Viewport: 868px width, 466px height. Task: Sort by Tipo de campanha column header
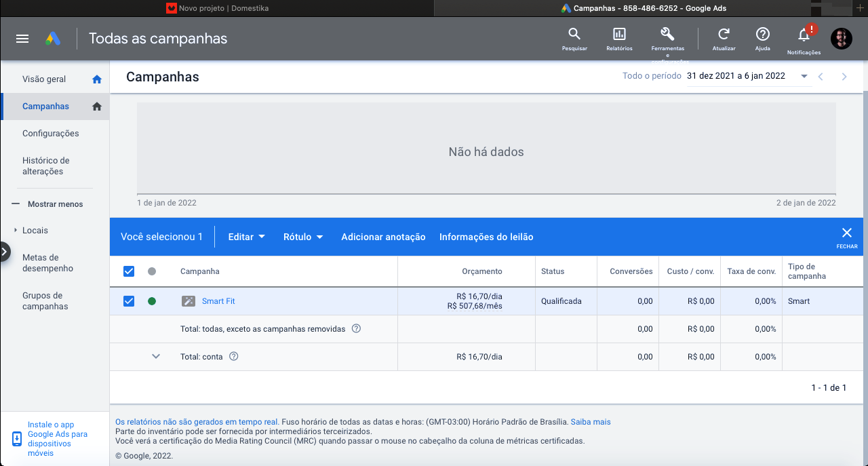pos(807,271)
